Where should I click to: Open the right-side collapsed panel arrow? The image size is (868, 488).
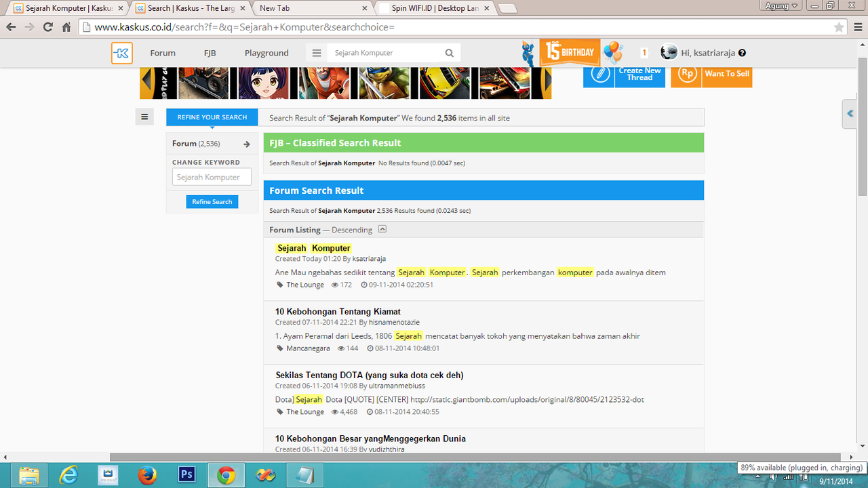click(x=850, y=114)
